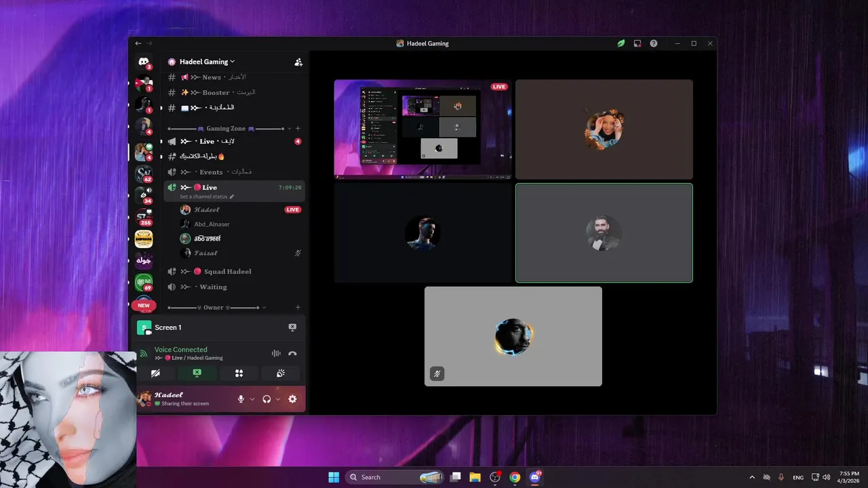The image size is (868, 488).
Task: Open the Help question mark icon
Action: (654, 43)
